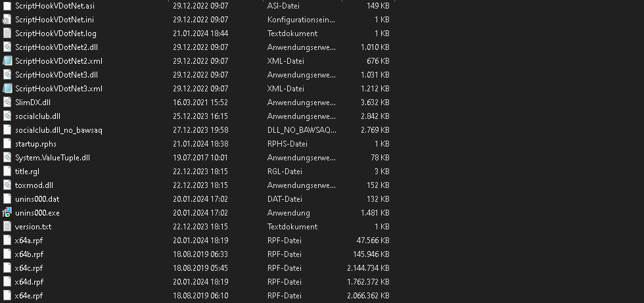This screenshot has height=303, width=644.
Task: Select the title.rgl file name
Action: (27, 171)
